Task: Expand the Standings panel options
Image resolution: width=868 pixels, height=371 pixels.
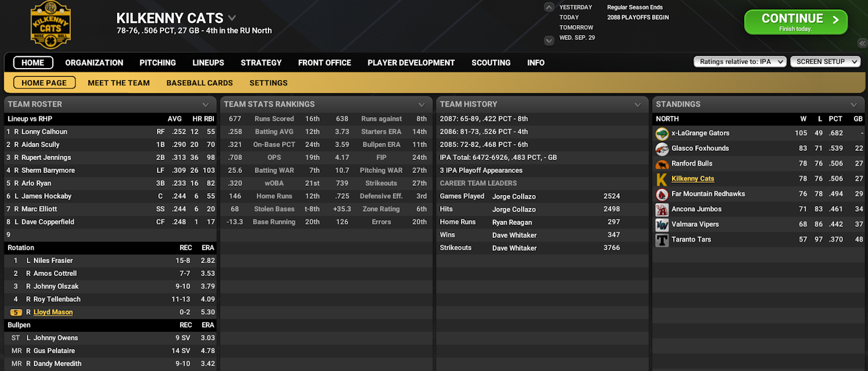Action: click(x=854, y=105)
